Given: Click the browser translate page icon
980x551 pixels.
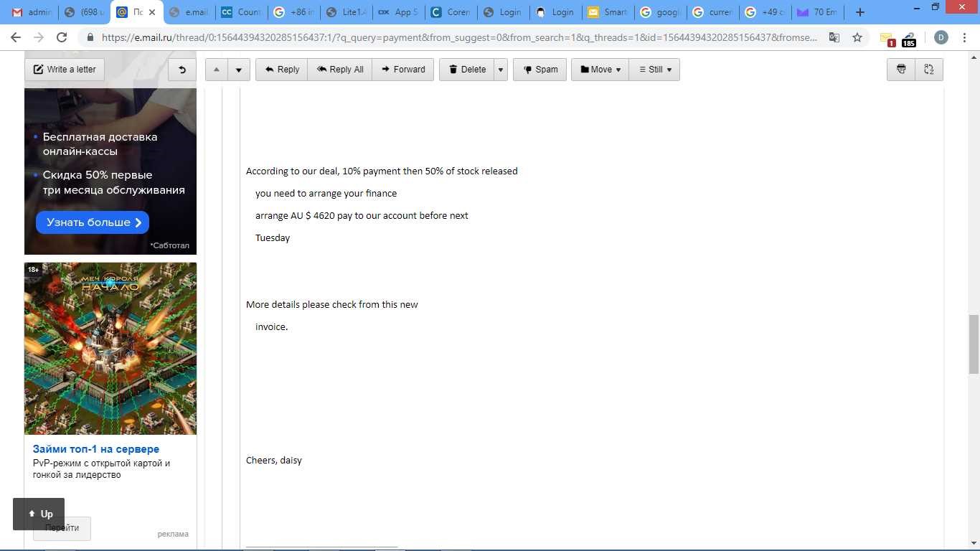Looking at the screenshot, I should (x=834, y=37).
